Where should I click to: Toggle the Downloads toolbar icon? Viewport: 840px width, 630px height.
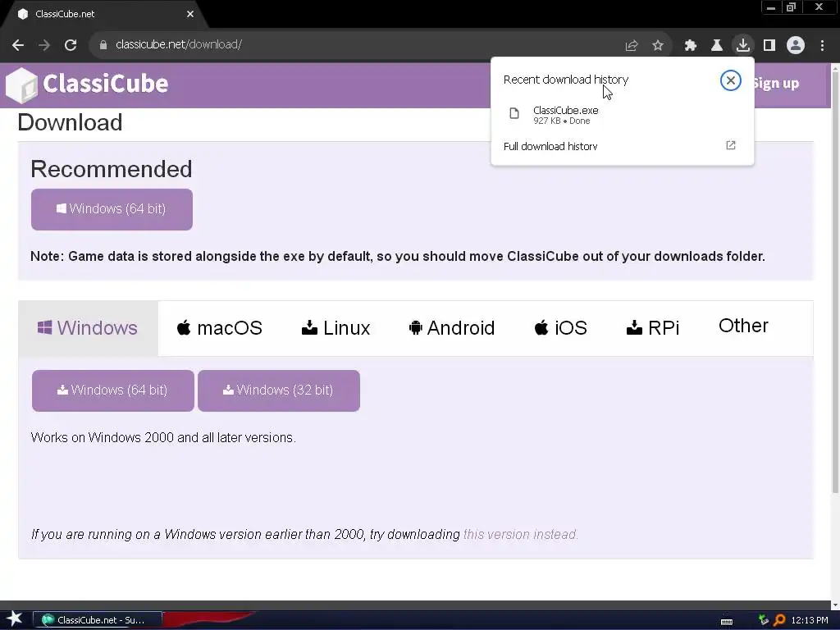point(743,45)
